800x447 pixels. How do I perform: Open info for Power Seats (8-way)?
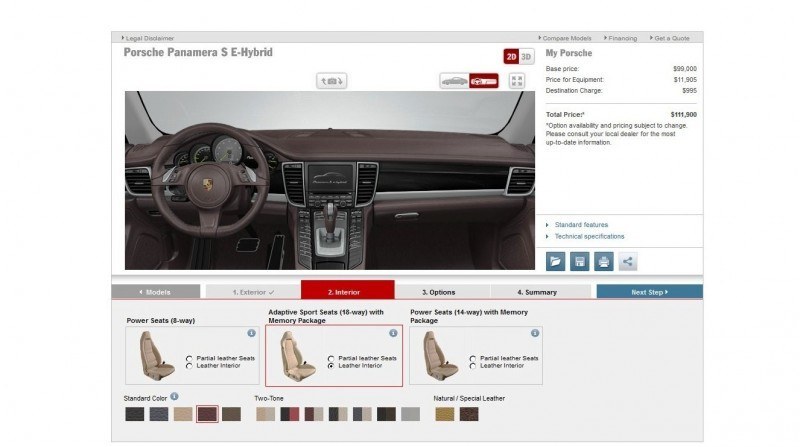[252, 333]
